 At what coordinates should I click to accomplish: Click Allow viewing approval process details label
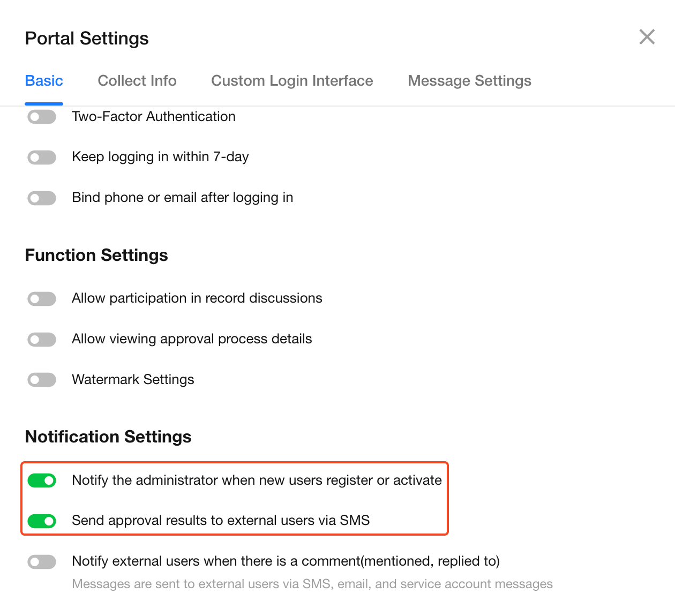tap(192, 339)
